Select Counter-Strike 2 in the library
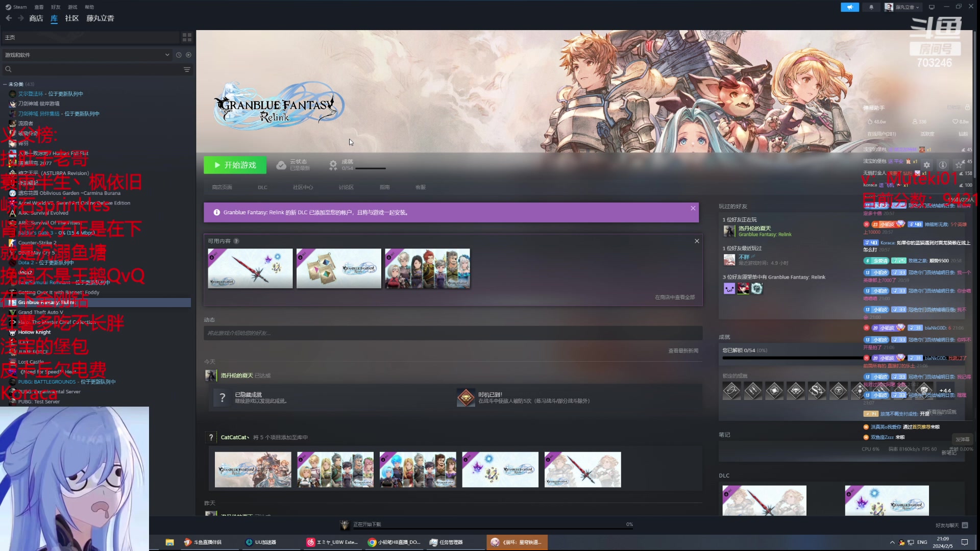Image resolution: width=980 pixels, height=551 pixels. pyautogui.click(x=37, y=243)
